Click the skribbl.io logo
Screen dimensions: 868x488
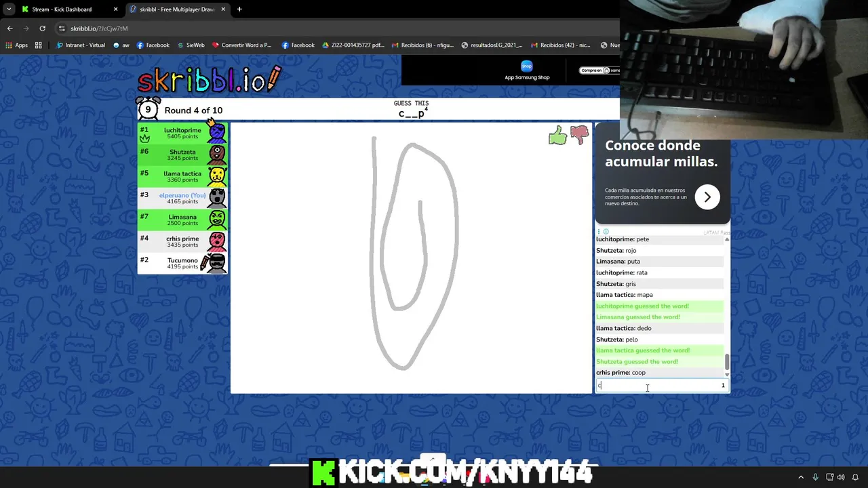pyautogui.click(x=209, y=80)
